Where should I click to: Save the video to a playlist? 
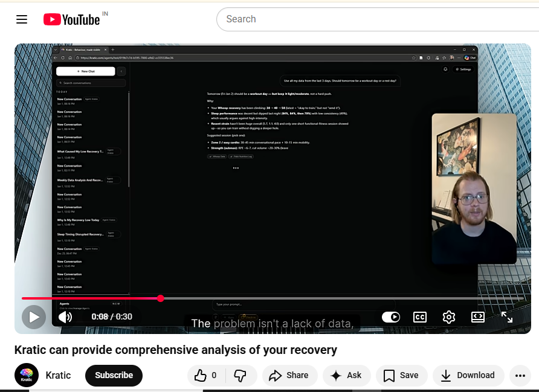[x=401, y=375]
